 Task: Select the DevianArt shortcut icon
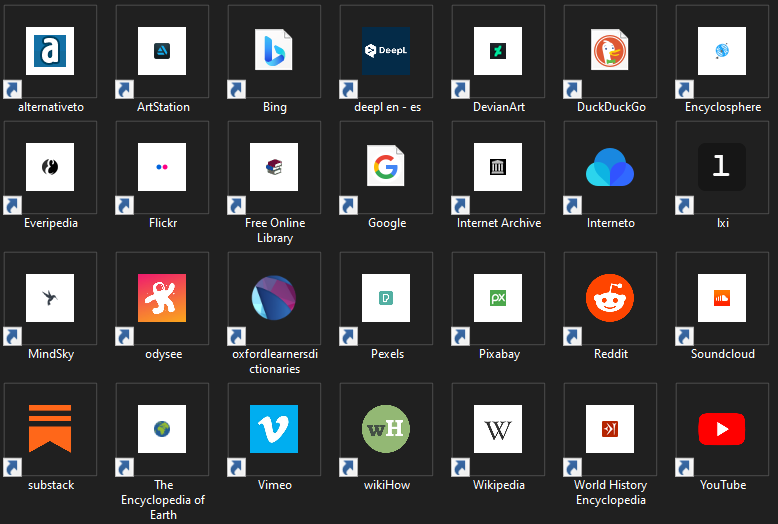tap(498, 51)
